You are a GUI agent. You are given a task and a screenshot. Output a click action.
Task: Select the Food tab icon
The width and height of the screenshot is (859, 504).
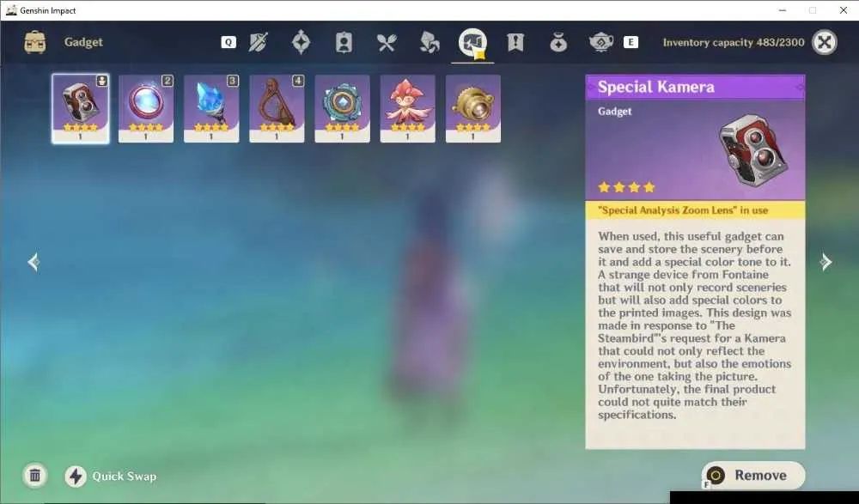(x=387, y=42)
